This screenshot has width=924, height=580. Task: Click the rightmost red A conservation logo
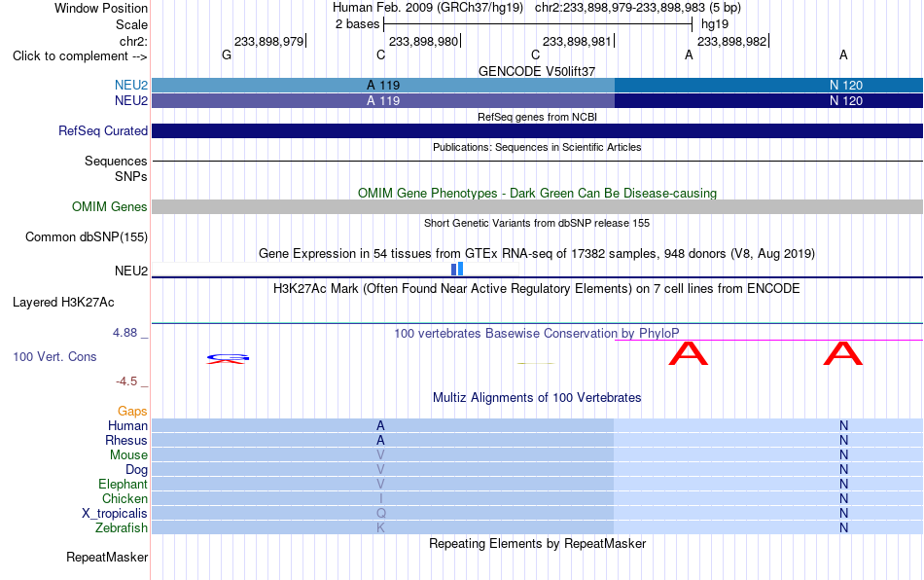(843, 353)
